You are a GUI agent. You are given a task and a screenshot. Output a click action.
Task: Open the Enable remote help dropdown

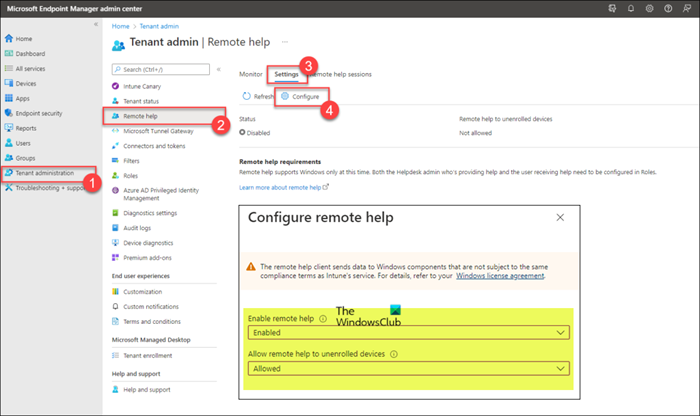409,333
